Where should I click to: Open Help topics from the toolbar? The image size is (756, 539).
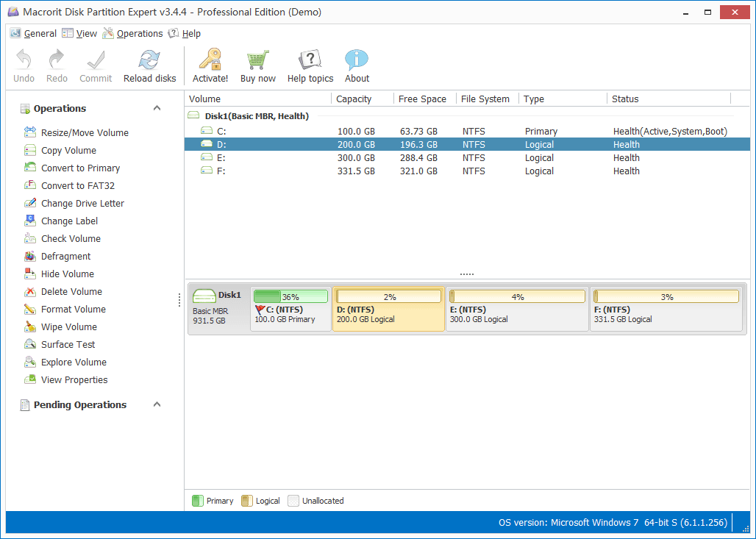pos(310,60)
